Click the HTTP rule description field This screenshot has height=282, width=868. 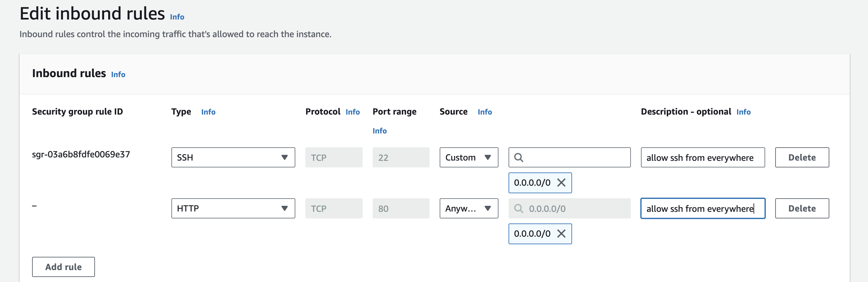[x=703, y=208]
